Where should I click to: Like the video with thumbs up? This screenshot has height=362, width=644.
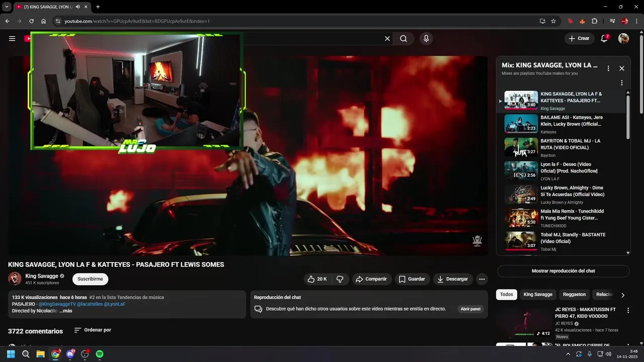click(317, 279)
